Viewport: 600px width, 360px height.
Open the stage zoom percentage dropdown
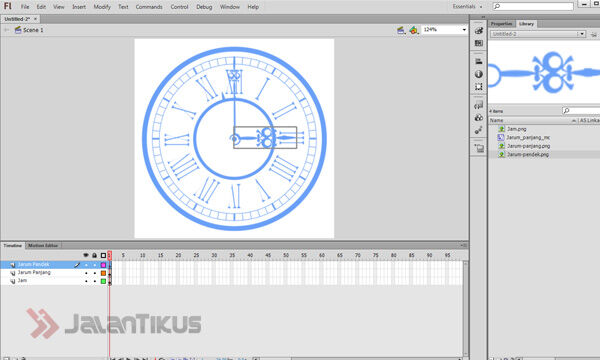tap(445, 29)
